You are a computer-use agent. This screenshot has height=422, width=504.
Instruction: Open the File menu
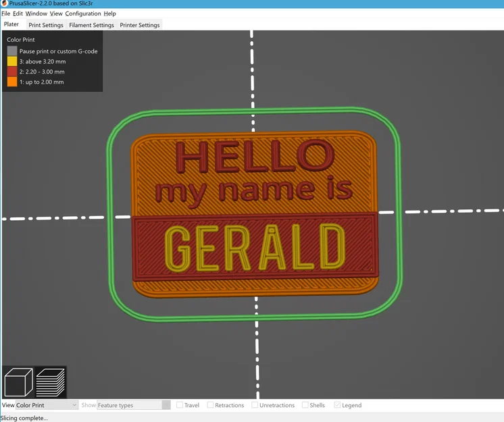click(6, 14)
